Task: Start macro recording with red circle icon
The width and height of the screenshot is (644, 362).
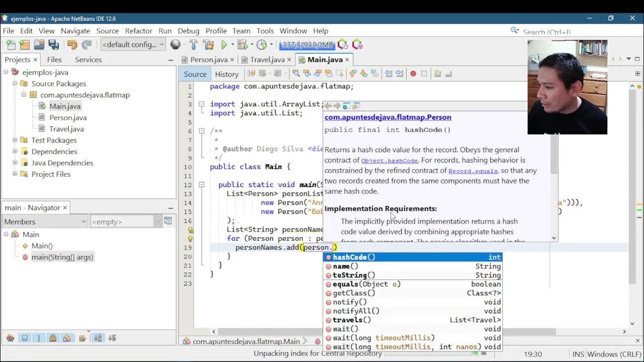Action: [413, 74]
